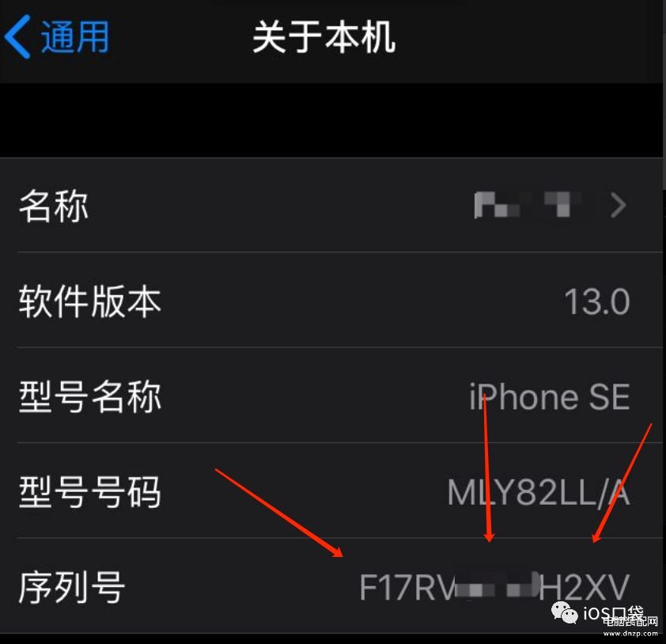Screen dimensions: 666x644
Task: Select the 型号名称 label
Action: point(89,396)
